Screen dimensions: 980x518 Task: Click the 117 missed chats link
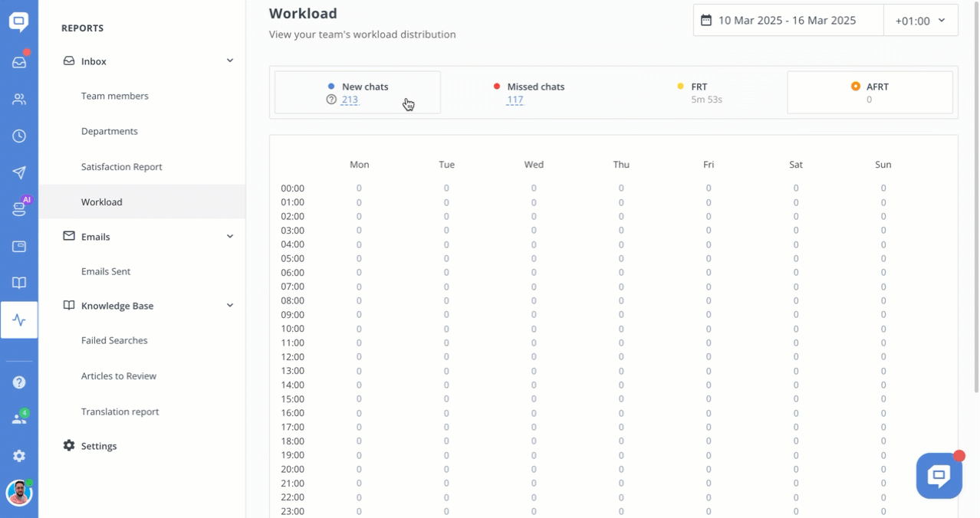[x=515, y=100]
